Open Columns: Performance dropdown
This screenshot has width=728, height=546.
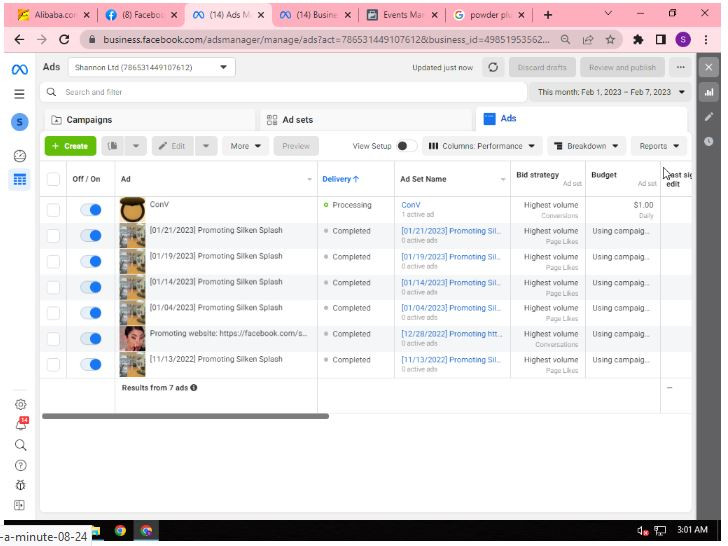point(481,146)
